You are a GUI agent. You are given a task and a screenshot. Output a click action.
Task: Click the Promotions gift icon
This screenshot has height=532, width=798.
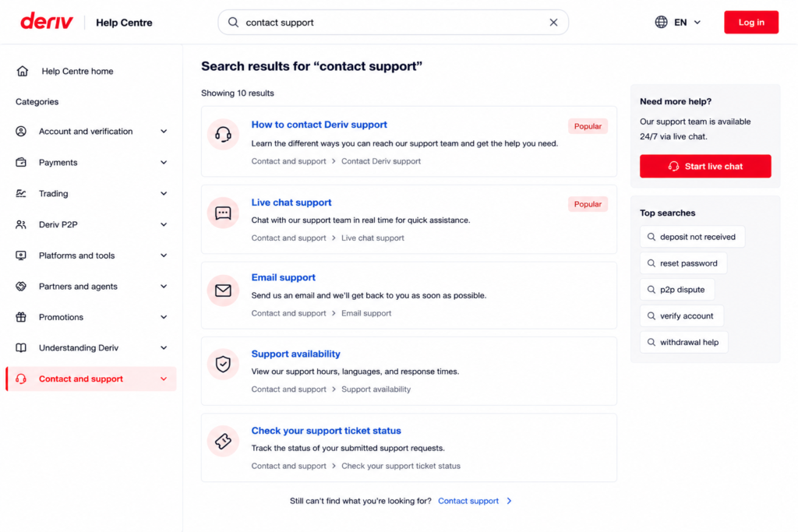(21, 317)
